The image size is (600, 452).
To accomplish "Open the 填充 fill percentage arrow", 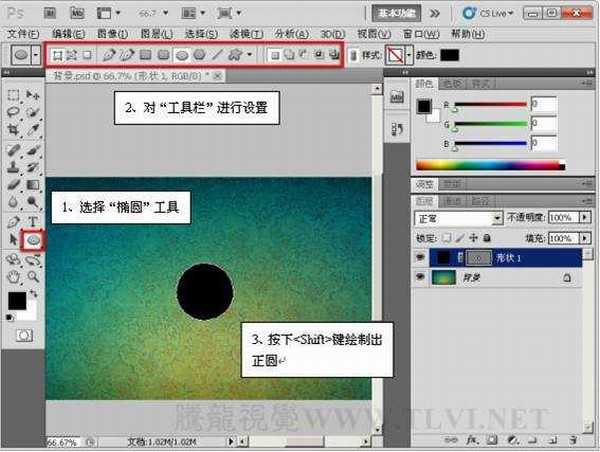I will (582, 238).
